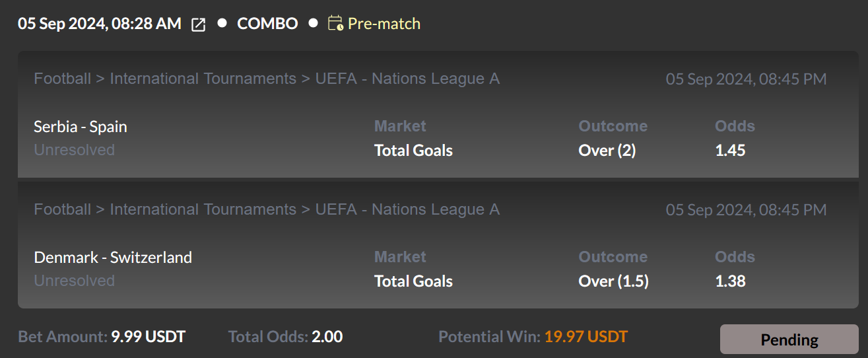Click the Pending status button
This screenshot has width=868, height=358.
[789, 340]
